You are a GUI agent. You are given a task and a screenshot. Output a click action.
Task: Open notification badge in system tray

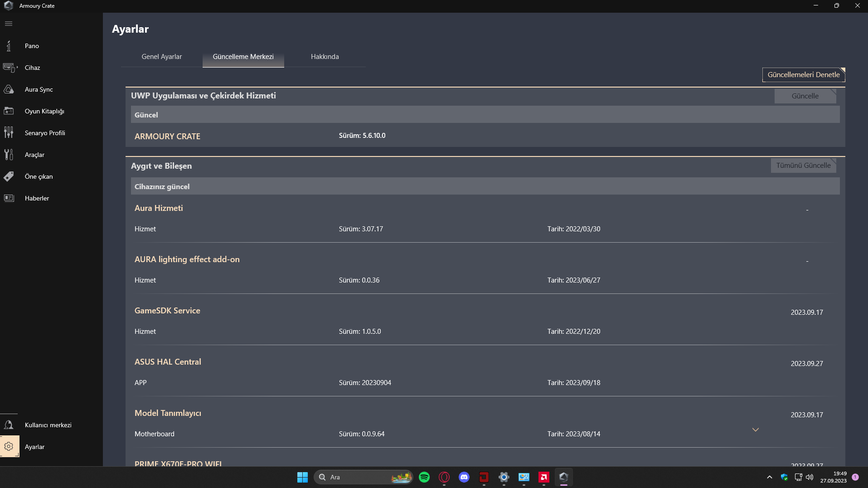[855, 477]
